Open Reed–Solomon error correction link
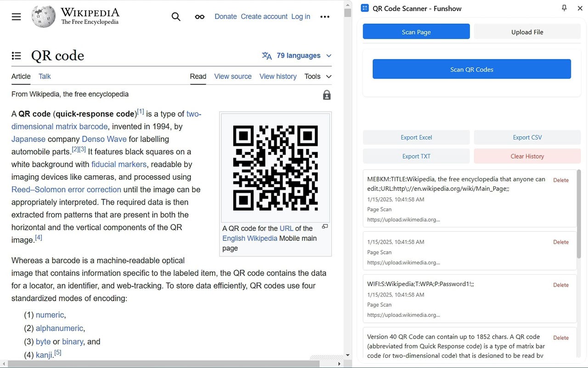Image resolution: width=588 pixels, height=368 pixels. [66, 190]
